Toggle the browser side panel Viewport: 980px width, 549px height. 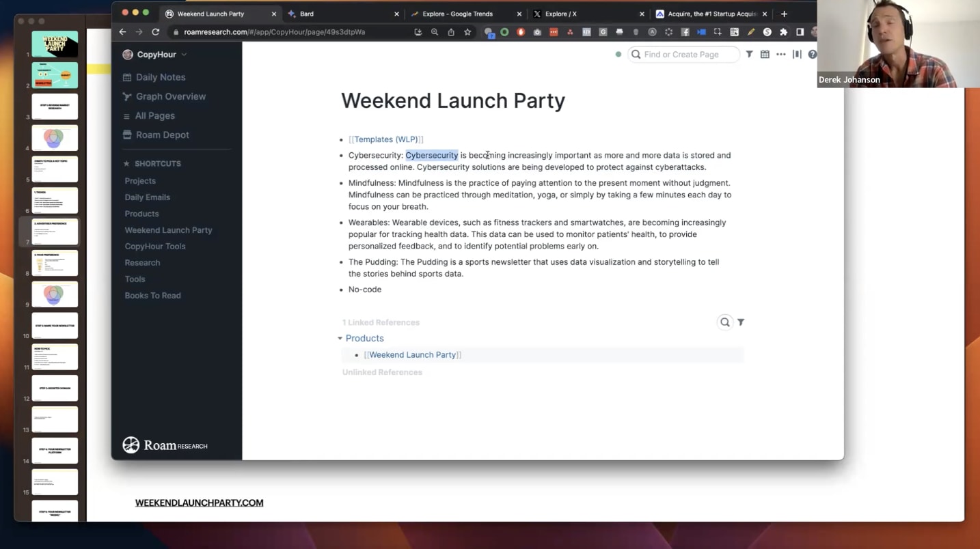click(x=800, y=32)
